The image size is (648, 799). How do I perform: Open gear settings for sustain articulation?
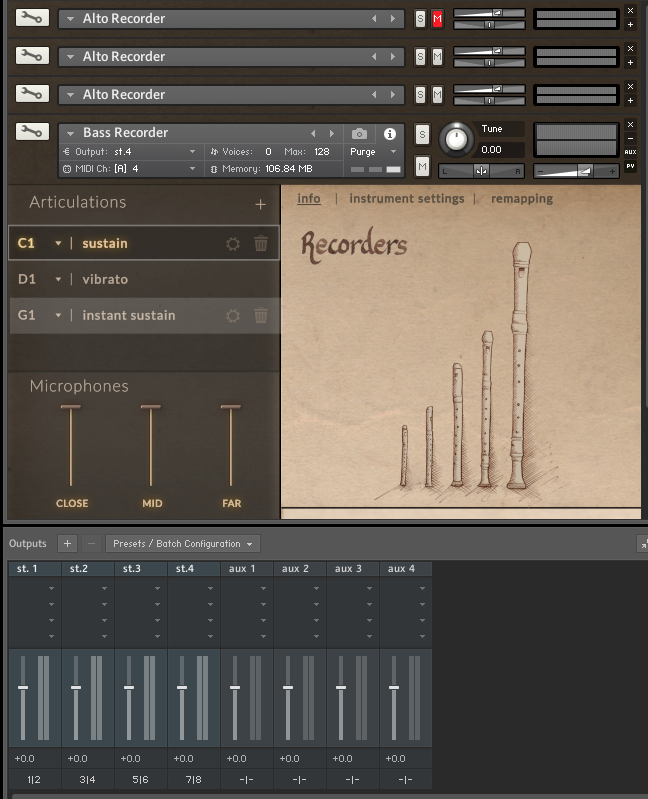pos(233,243)
